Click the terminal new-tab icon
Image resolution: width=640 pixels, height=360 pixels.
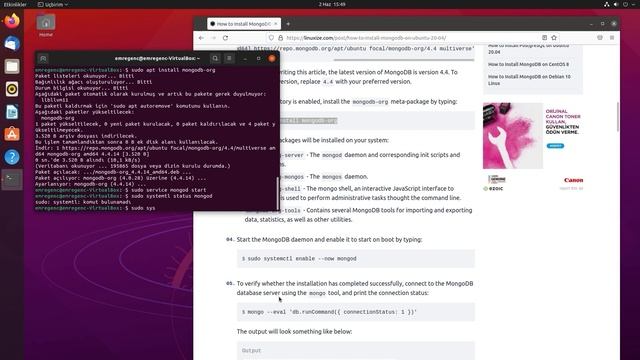43,58
